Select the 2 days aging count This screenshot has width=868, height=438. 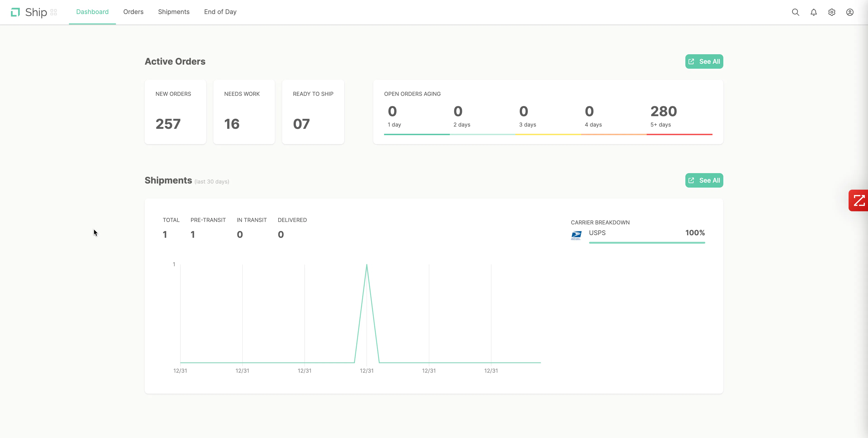point(458,111)
